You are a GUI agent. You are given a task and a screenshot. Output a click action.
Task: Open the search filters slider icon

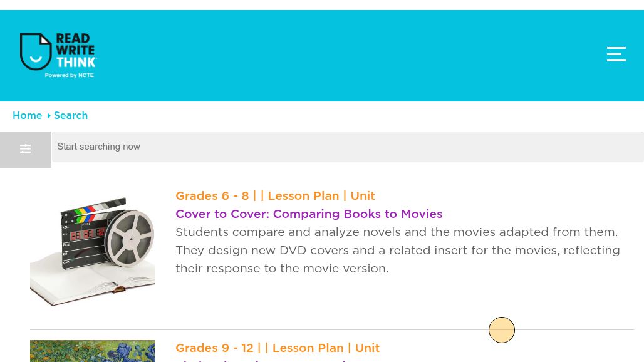click(26, 149)
